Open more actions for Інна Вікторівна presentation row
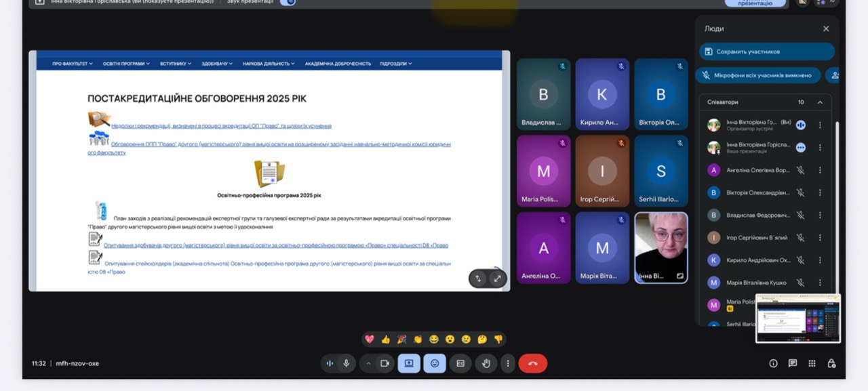This screenshot has height=391, width=868. (820, 147)
